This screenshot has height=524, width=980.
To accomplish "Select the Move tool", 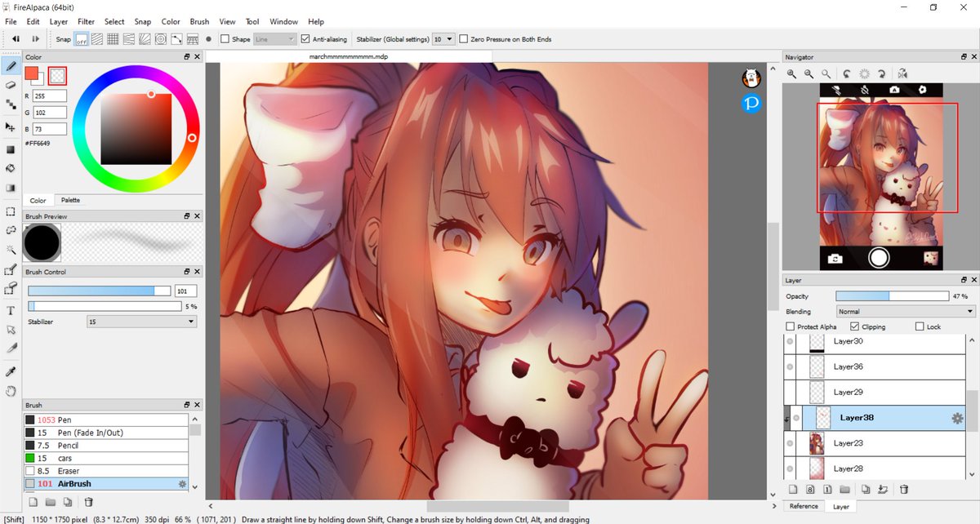I will coord(11,127).
